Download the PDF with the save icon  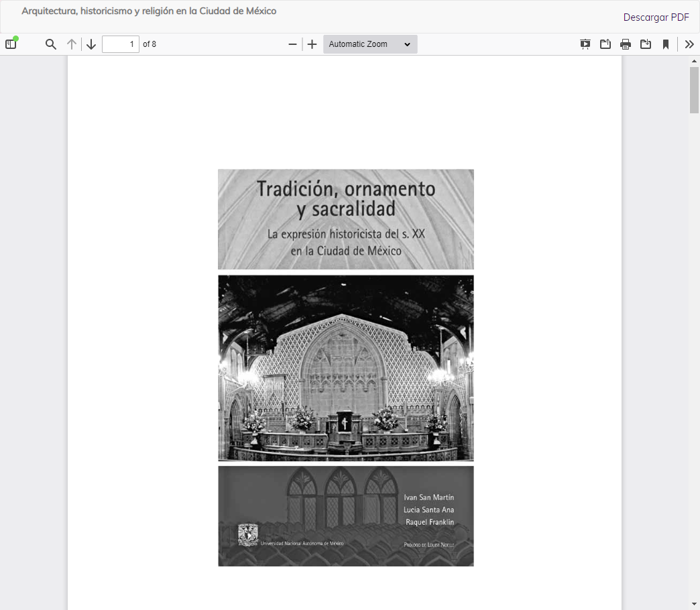tap(646, 44)
